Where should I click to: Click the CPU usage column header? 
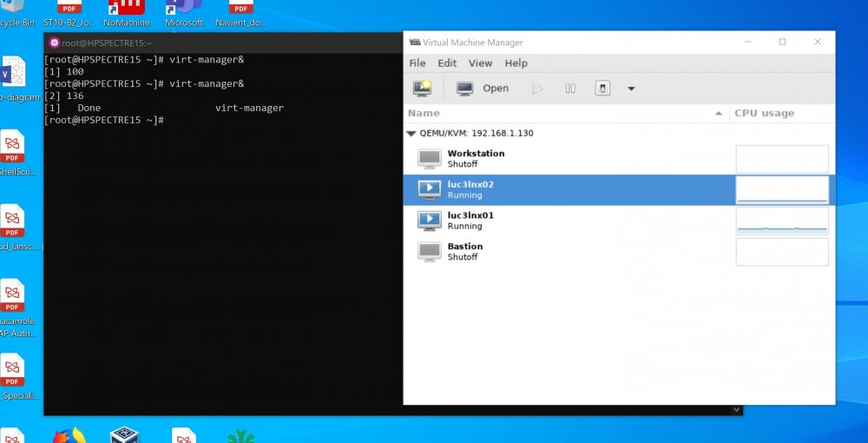[782, 113]
